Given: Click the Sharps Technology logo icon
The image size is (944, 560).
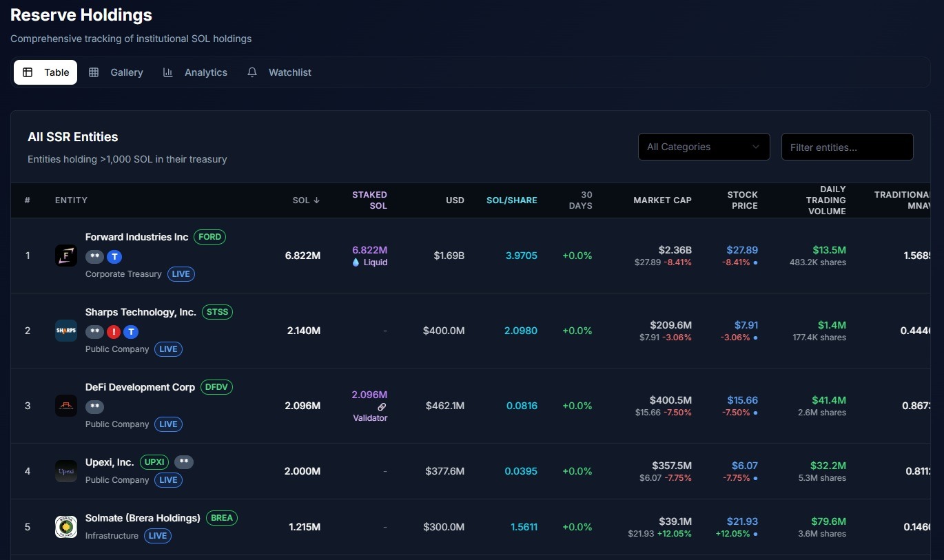Looking at the screenshot, I should (66, 331).
